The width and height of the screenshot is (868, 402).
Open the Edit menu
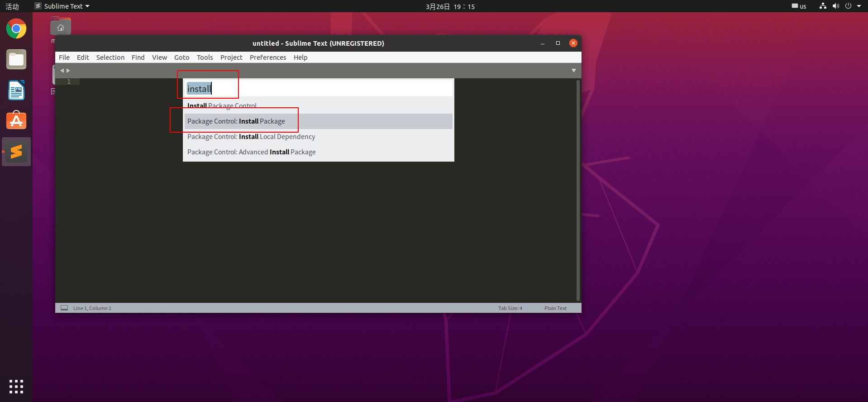[x=83, y=57]
